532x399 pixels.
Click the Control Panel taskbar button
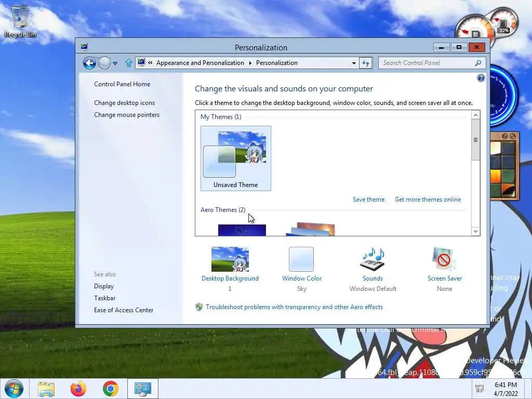click(x=143, y=389)
